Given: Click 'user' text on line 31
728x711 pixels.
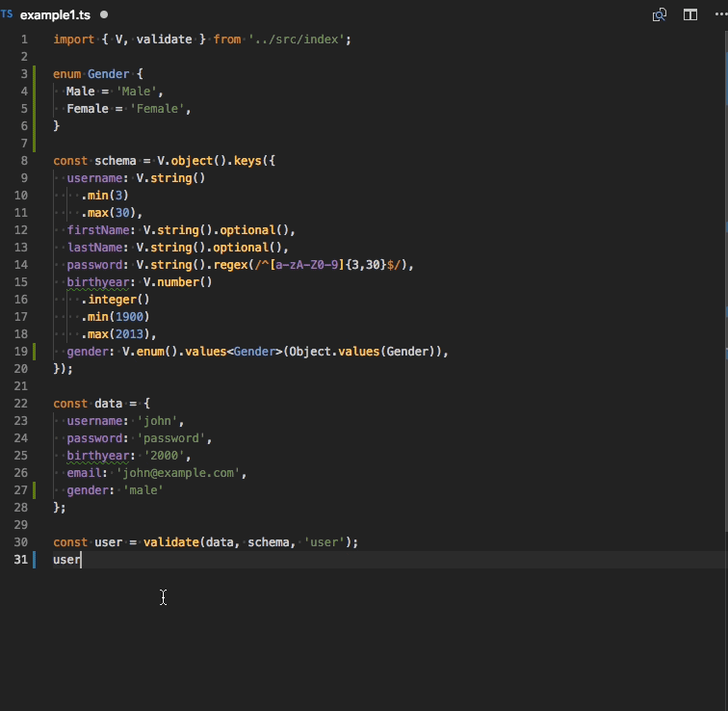Looking at the screenshot, I should 66,560.
